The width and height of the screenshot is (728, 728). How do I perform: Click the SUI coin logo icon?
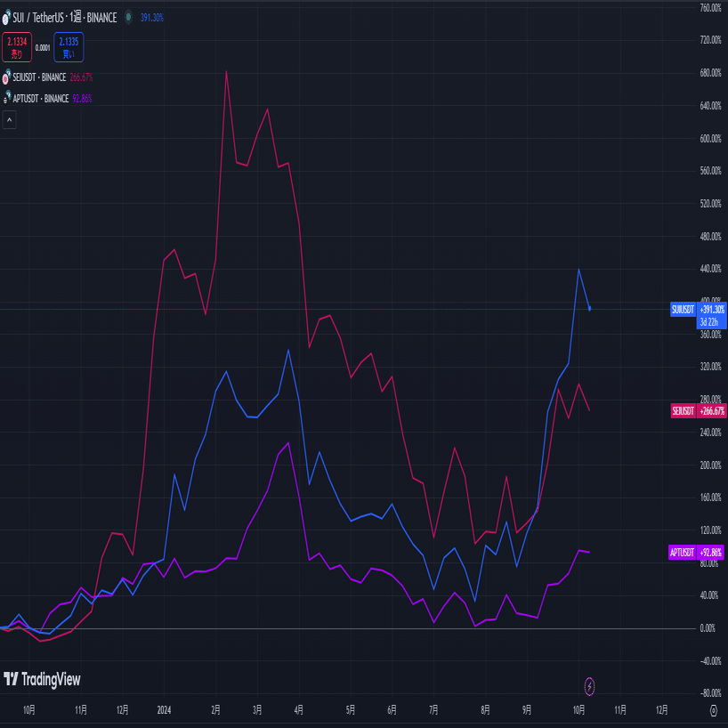pyautogui.click(x=6, y=18)
